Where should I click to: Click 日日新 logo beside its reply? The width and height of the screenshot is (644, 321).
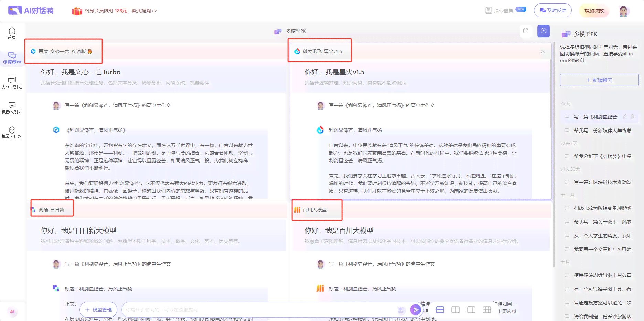click(56, 288)
